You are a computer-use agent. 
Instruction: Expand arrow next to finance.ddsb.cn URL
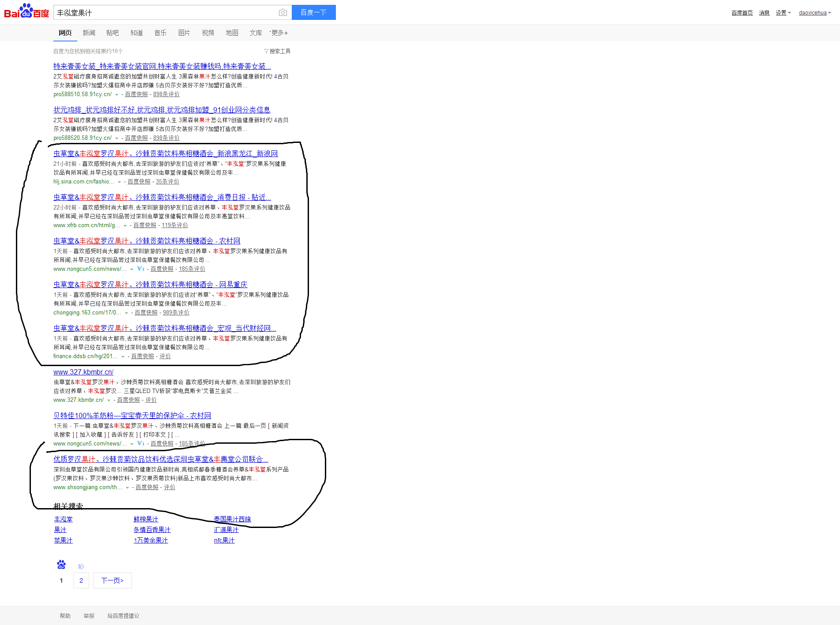click(123, 357)
